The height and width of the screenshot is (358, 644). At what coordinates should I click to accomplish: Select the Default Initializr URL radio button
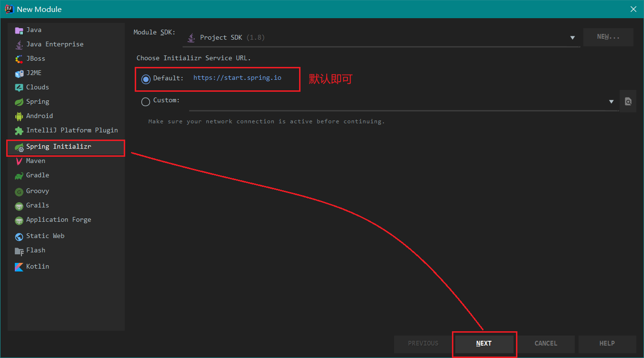(146, 79)
